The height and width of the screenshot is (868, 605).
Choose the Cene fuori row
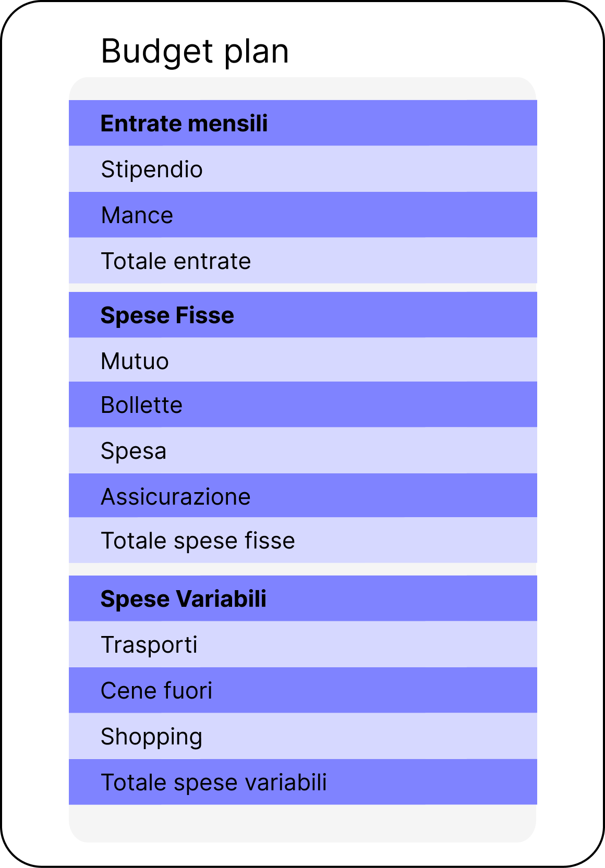click(302, 690)
